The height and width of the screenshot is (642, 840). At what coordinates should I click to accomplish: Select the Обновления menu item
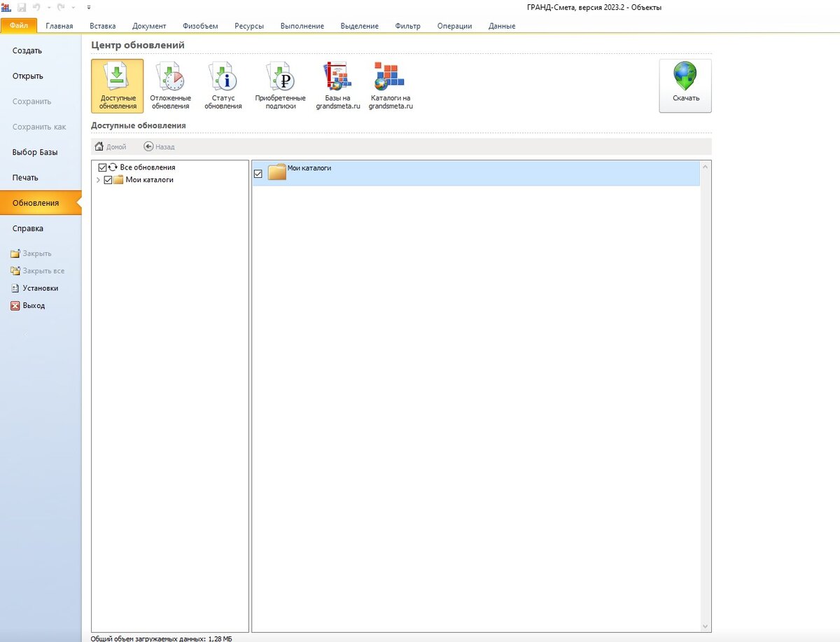[41, 203]
